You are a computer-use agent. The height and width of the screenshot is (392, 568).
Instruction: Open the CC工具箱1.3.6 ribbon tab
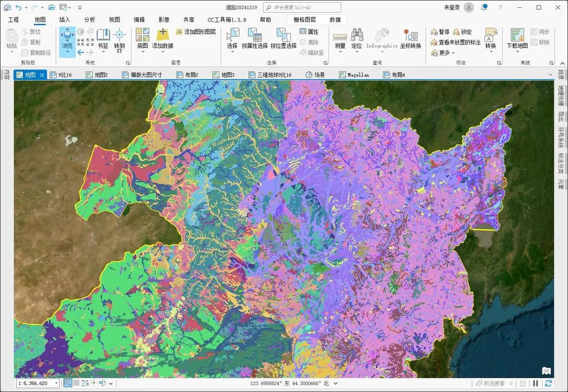227,19
